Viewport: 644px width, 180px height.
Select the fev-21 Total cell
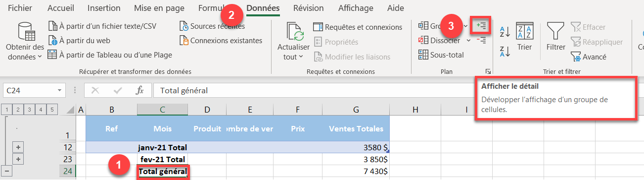tap(162, 159)
